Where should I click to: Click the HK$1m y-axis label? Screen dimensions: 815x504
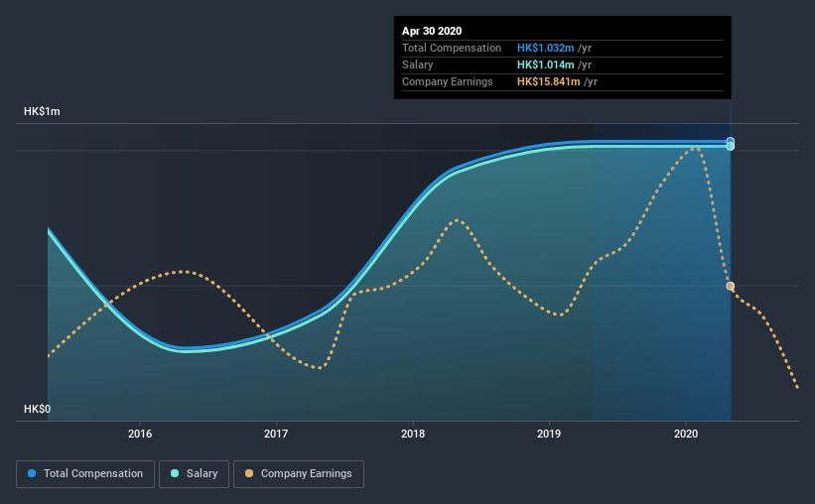pyautogui.click(x=42, y=111)
